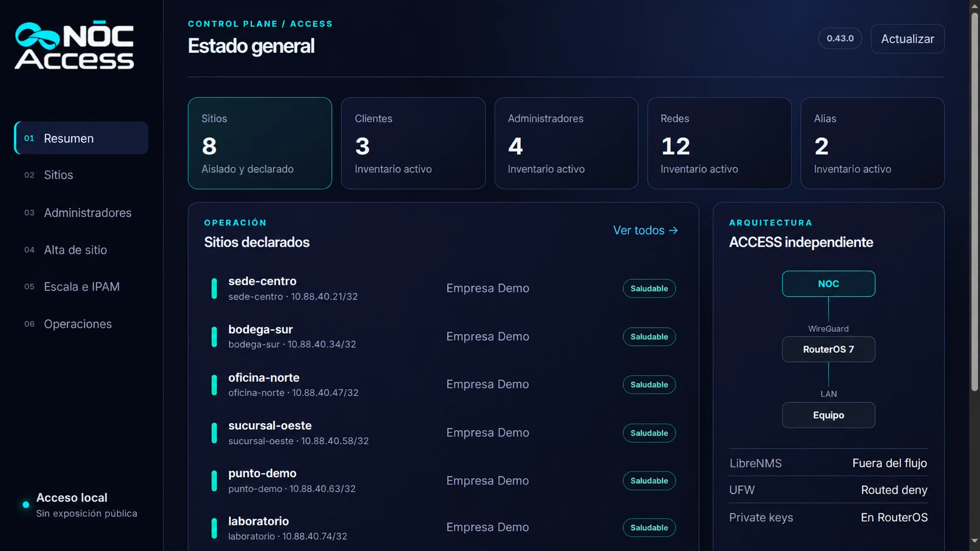Image resolution: width=980 pixels, height=551 pixels.
Task: Select the sede-centro site row
Action: [443, 288]
